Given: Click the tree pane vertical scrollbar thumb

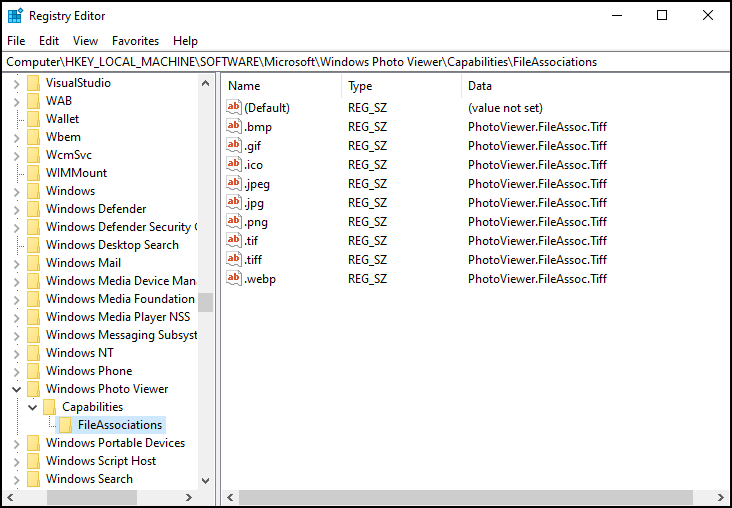Looking at the screenshot, I should click(205, 302).
